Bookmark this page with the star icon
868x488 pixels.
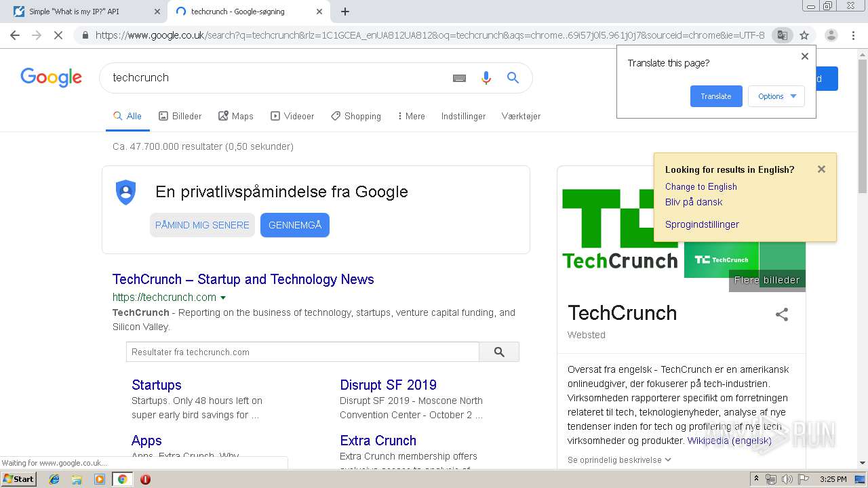[804, 35]
